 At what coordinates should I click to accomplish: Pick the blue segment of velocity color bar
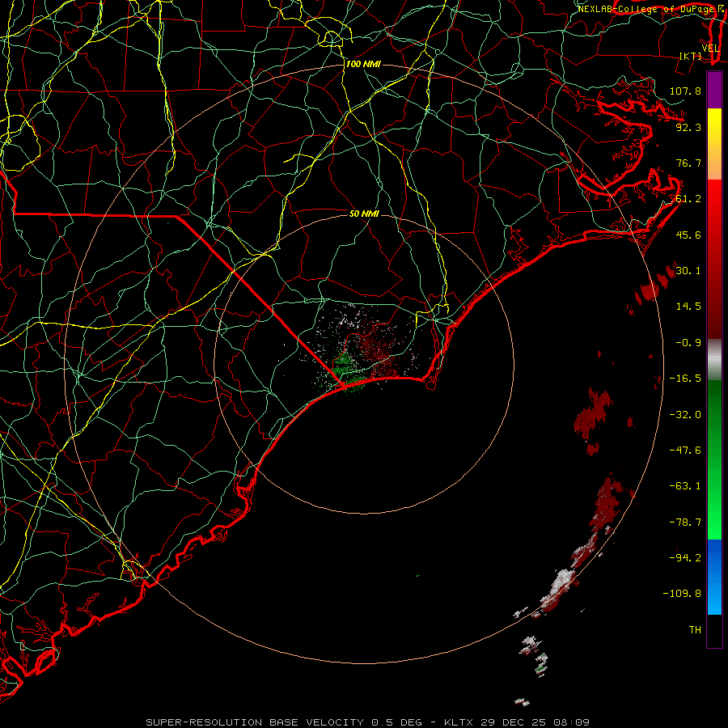coord(714,577)
